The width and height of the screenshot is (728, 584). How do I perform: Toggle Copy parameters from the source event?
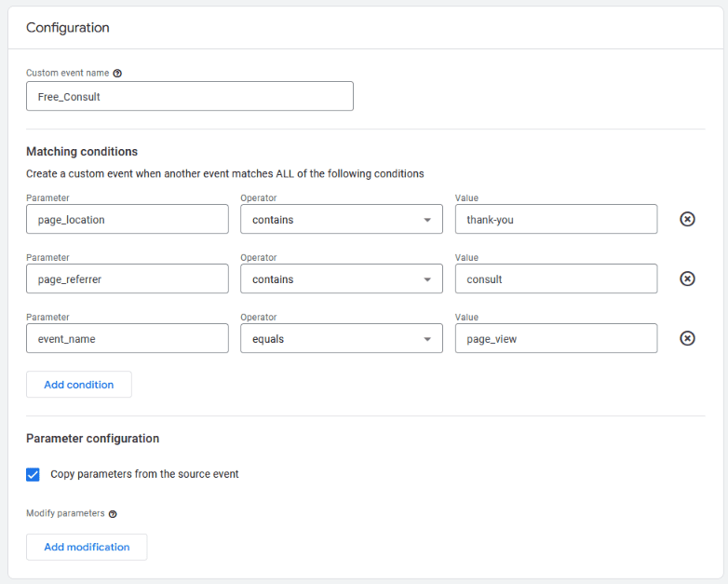coord(33,474)
